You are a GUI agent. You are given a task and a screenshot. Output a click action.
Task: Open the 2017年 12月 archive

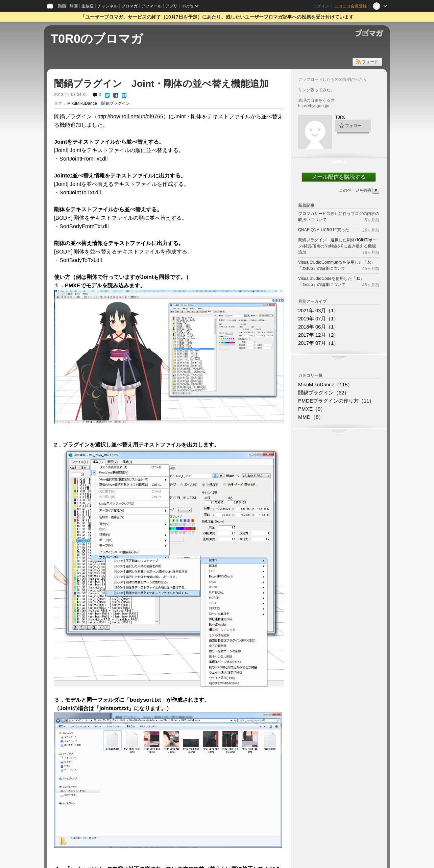318,335
